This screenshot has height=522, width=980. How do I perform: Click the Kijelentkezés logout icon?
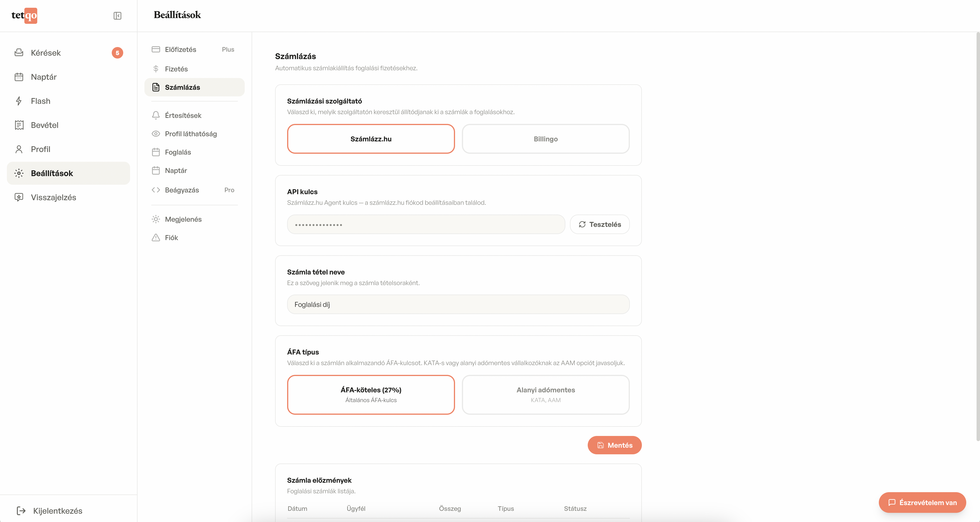coord(21,511)
